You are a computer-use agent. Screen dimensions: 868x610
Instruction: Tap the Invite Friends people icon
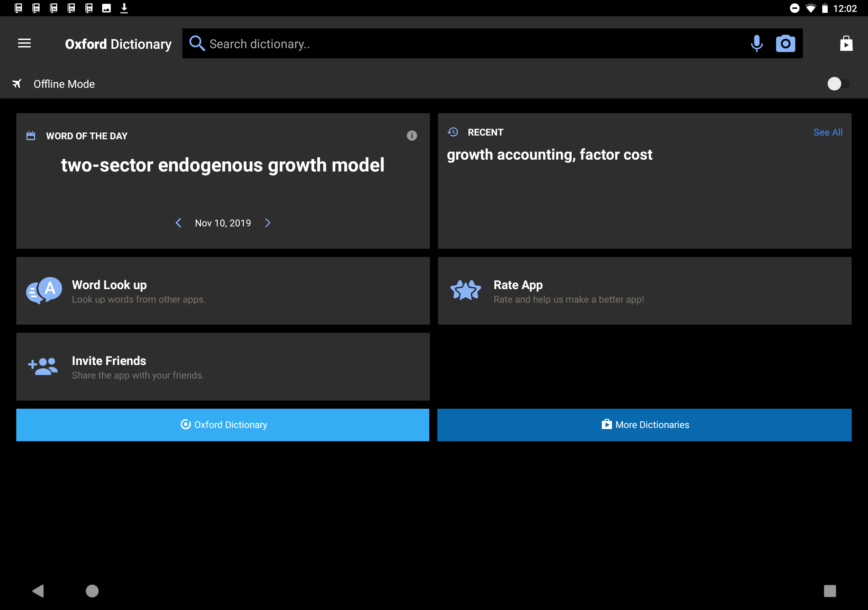(43, 366)
